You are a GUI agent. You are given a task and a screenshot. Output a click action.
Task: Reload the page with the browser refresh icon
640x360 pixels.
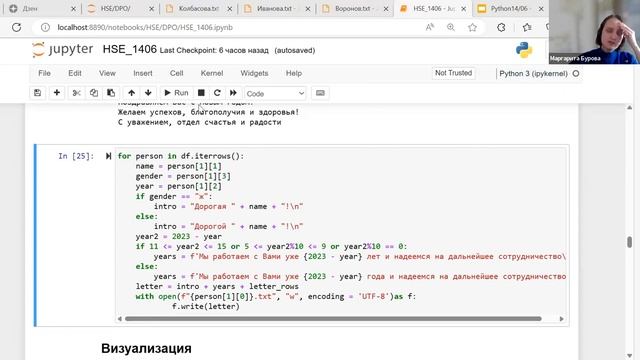tap(16, 27)
